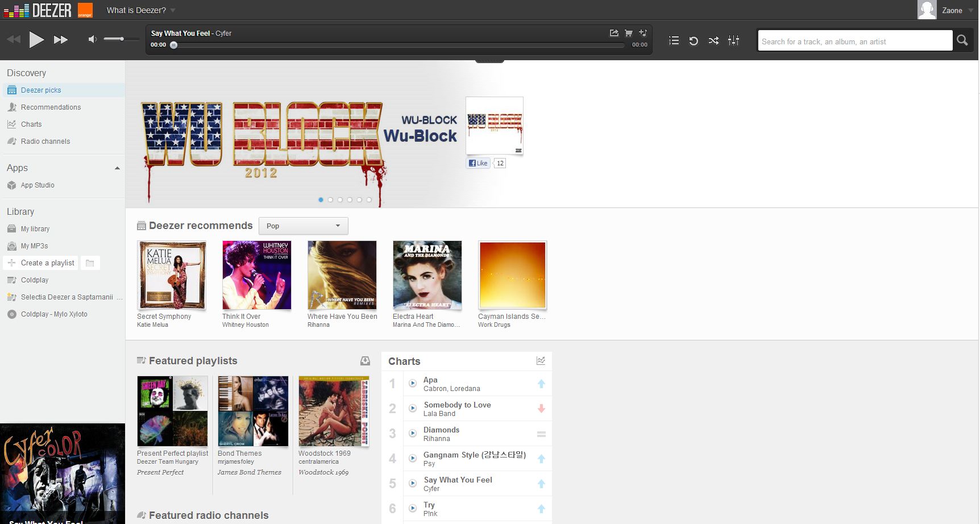Skip to the next track

click(61, 40)
